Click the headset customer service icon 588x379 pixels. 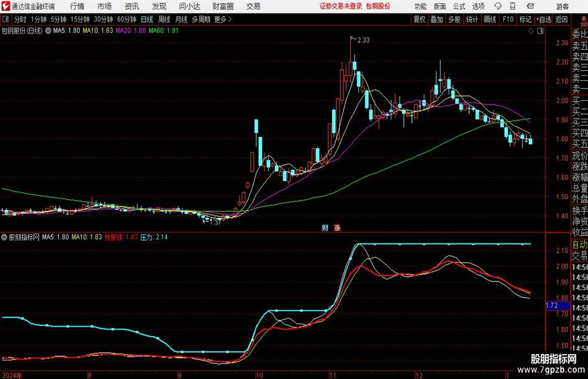[498, 6]
